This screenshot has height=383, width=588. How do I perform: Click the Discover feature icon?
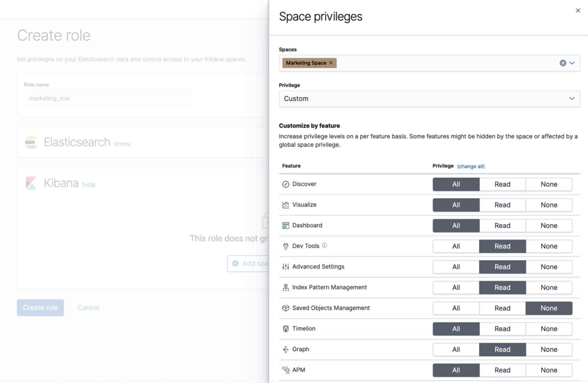pos(286,184)
